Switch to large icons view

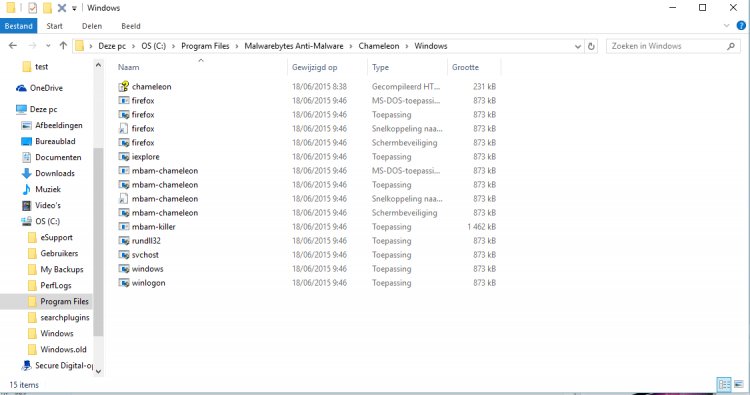click(739, 384)
